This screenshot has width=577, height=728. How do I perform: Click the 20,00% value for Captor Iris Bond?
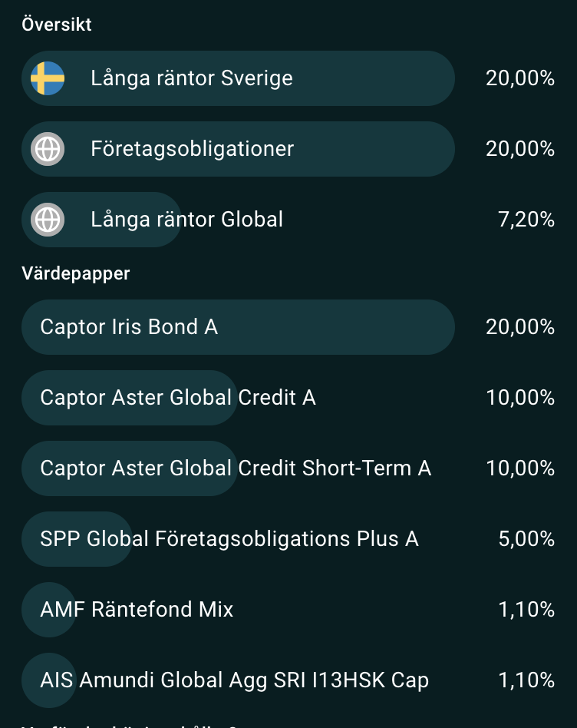click(520, 327)
